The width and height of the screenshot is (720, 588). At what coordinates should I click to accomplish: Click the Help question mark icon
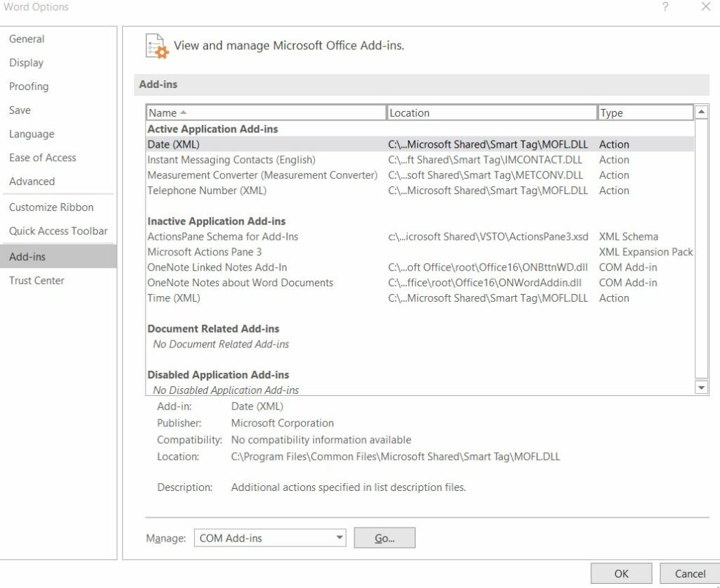665,7
